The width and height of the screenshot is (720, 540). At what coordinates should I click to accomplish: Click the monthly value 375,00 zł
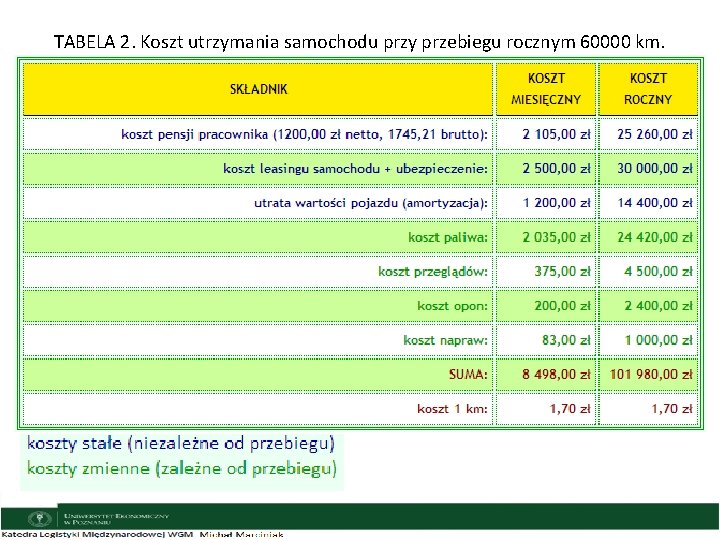[x=562, y=271]
